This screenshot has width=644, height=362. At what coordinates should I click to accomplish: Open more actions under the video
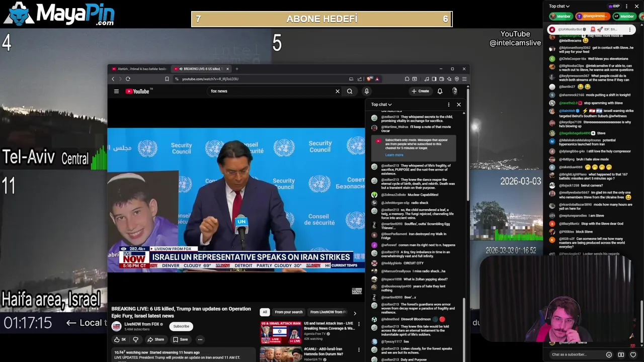[200, 339]
